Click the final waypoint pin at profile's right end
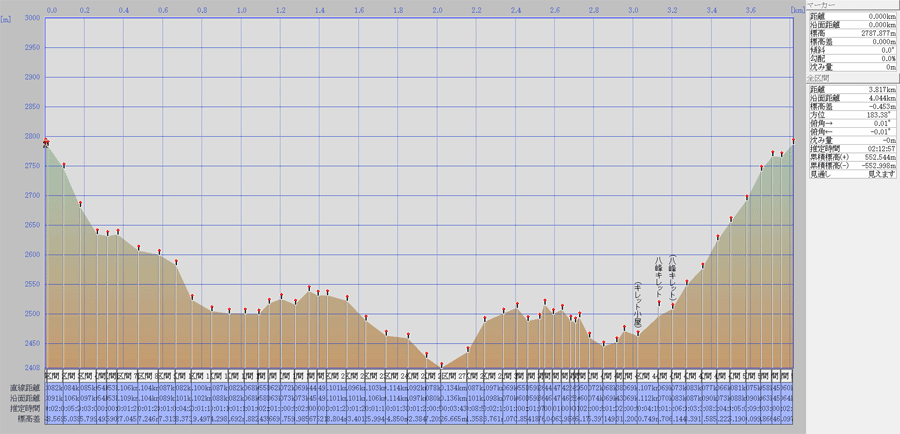This screenshot has width=900, height=434. [x=793, y=141]
